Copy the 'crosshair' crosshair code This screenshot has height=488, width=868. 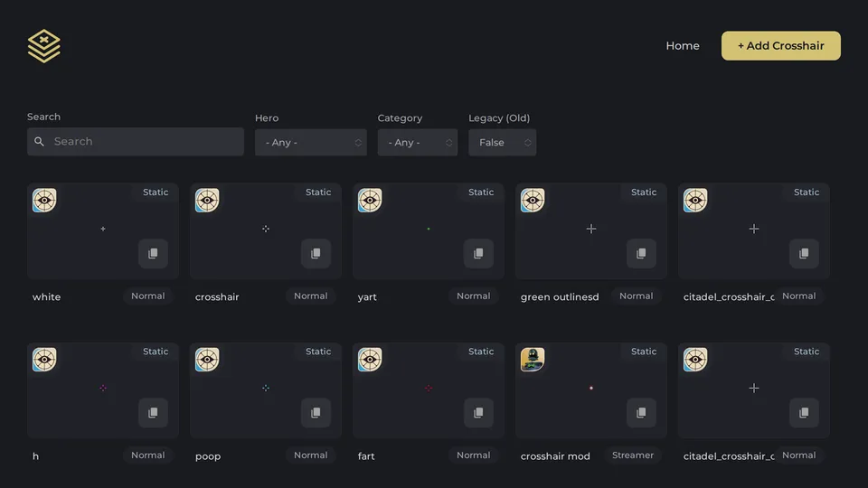316,253
